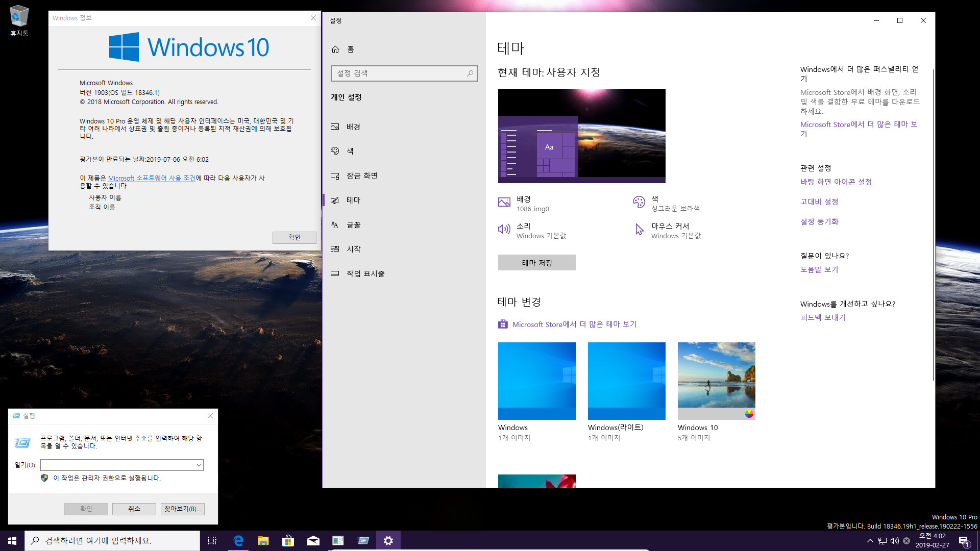Select the Windows(라이트) theme thumbnail
Viewport: 980px width, 551px height.
[x=627, y=381]
